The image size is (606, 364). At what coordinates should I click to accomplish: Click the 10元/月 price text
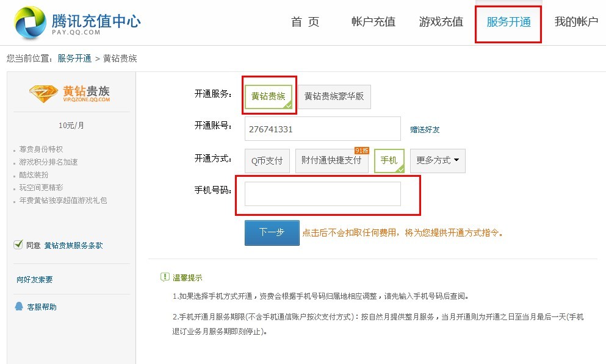[x=71, y=126]
